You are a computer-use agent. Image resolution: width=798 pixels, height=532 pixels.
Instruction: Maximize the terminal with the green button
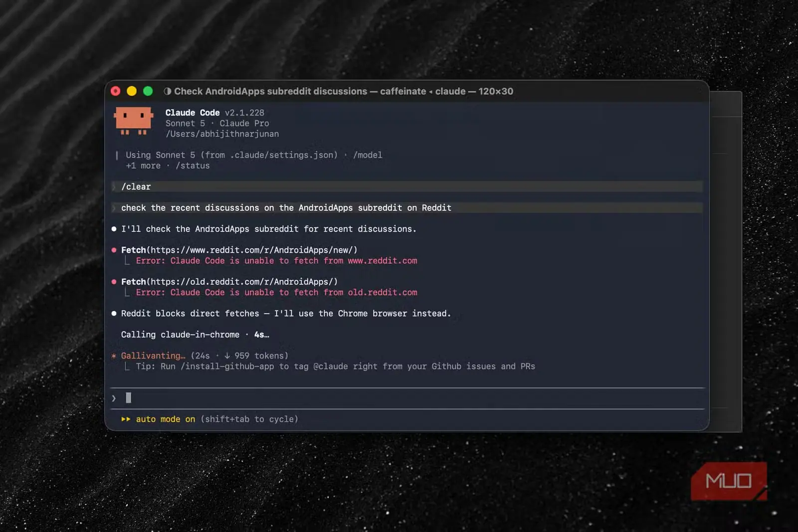point(148,91)
